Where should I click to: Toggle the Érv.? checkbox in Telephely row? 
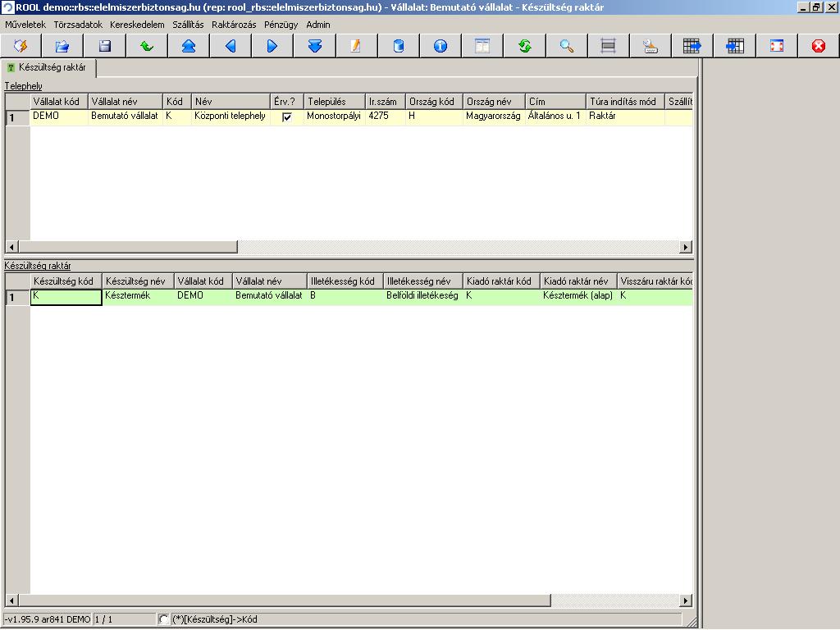coord(287,116)
